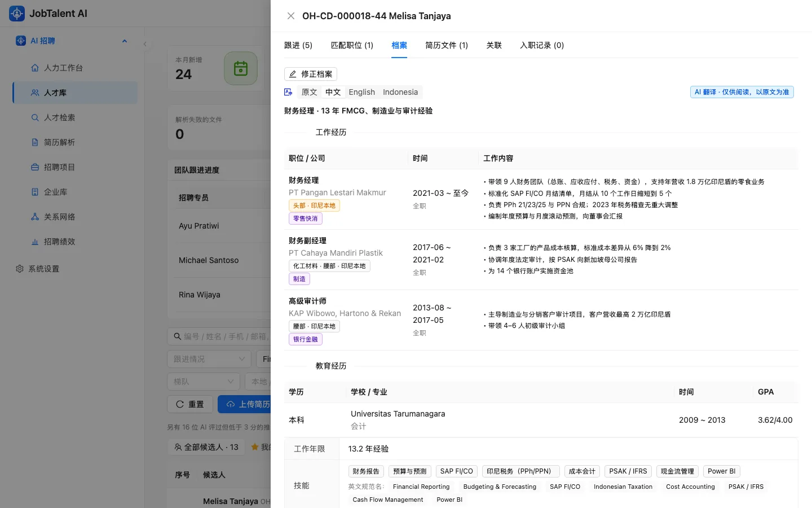Open the 关联 tab
The image size is (812, 508).
click(494, 45)
